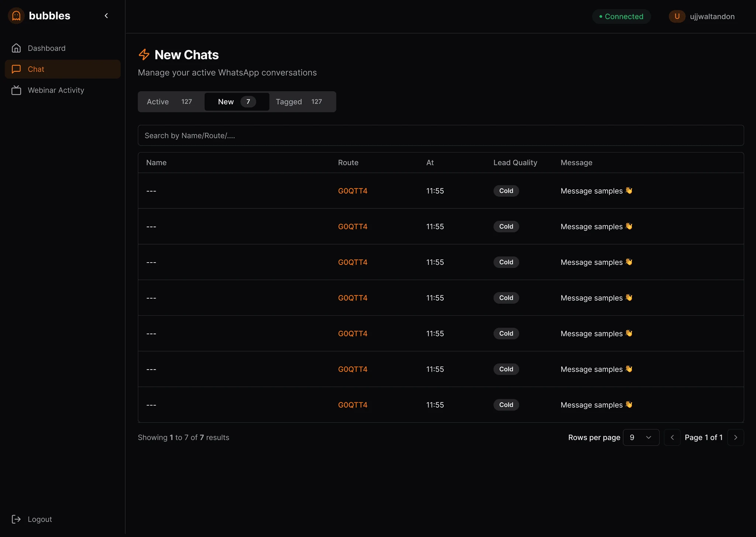The width and height of the screenshot is (756, 537).
Task: Click the 11:55 time in the third row
Action: [435, 262]
